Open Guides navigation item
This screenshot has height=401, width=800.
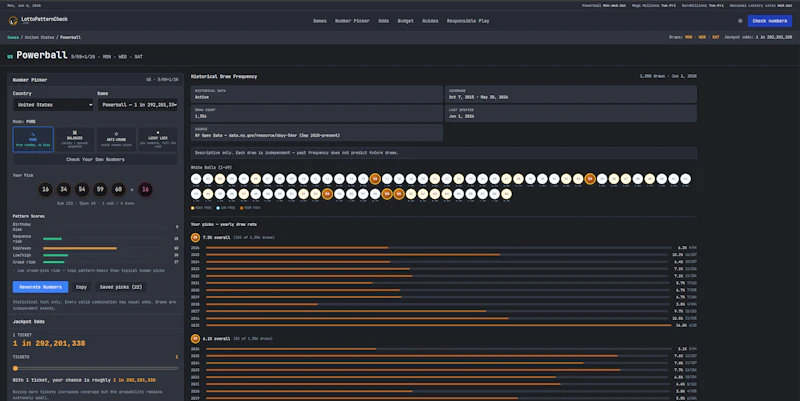(x=430, y=21)
